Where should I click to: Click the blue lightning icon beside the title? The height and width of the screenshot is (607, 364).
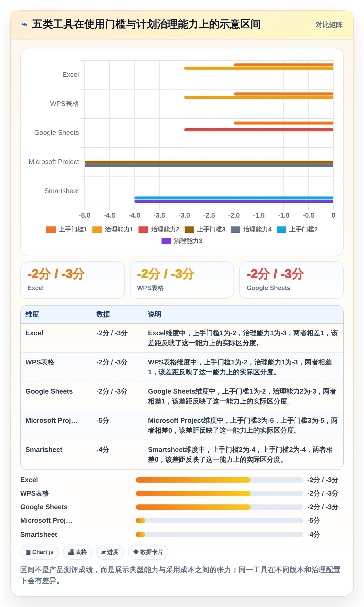coord(24,25)
